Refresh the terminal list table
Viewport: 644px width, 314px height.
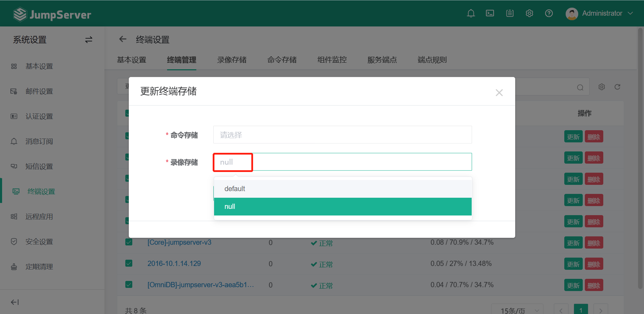(x=617, y=87)
